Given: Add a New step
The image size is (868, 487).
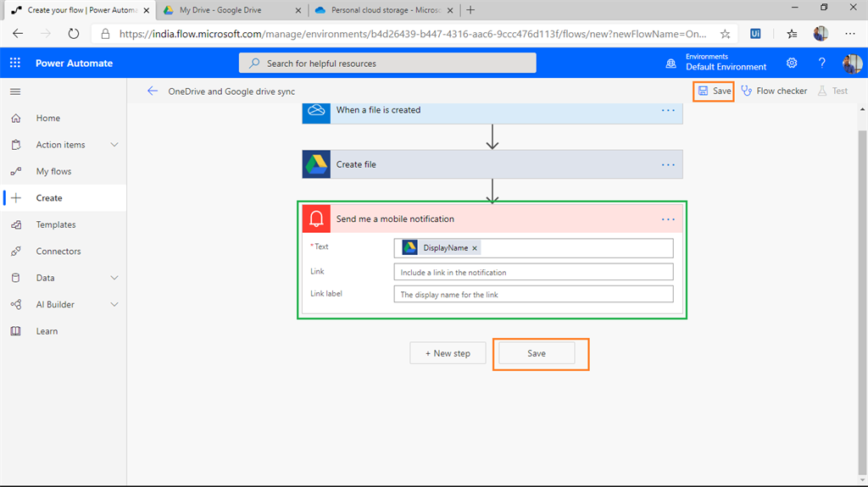Looking at the screenshot, I should [448, 353].
